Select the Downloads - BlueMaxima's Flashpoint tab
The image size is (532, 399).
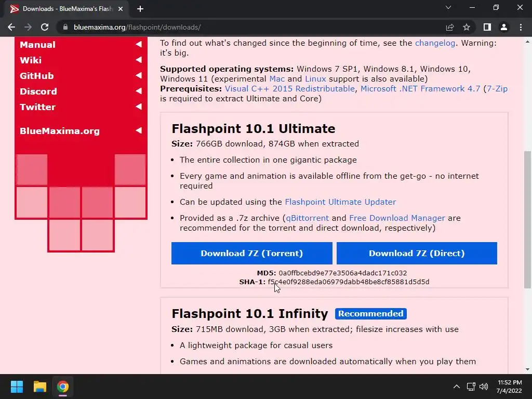[67, 9]
